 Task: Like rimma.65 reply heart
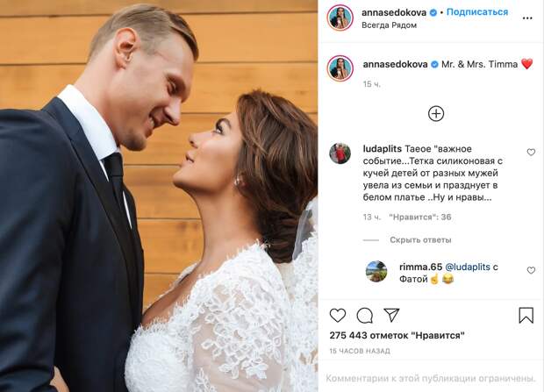point(531,270)
